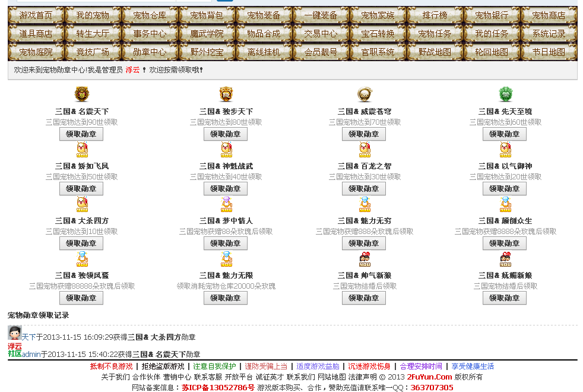The image size is (583, 392).
Task: Click the 三国&帅气新狼 medal icon
Action: (x=364, y=258)
